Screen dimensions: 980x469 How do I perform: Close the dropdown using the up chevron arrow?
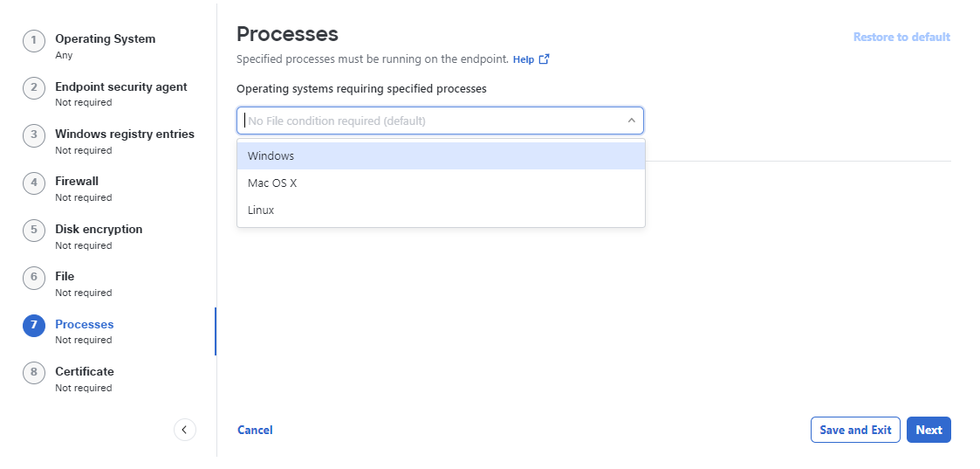coord(631,121)
